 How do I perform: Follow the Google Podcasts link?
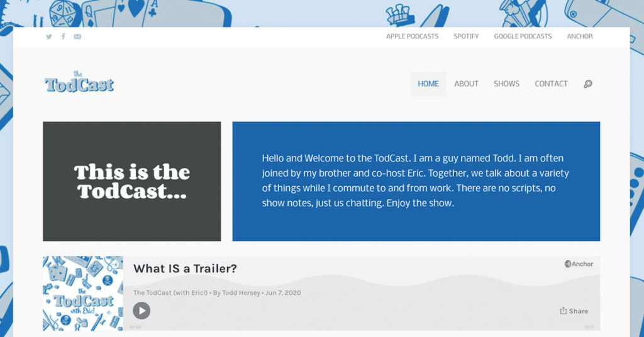[x=523, y=36]
